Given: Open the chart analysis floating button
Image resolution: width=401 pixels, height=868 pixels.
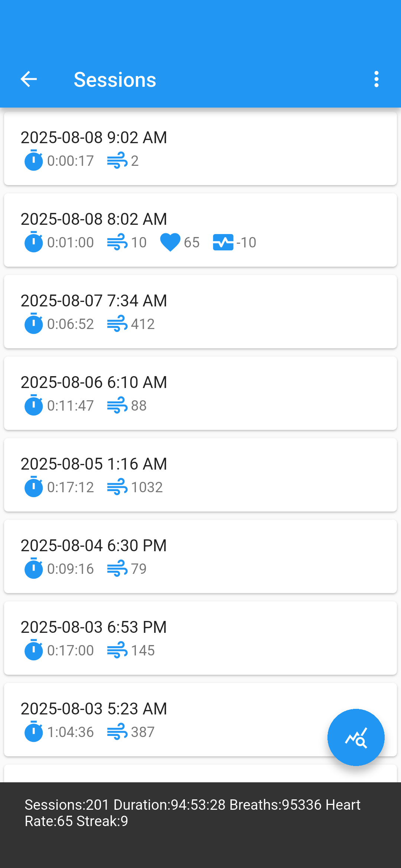Looking at the screenshot, I should pyautogui.click(x=356, y=737).
